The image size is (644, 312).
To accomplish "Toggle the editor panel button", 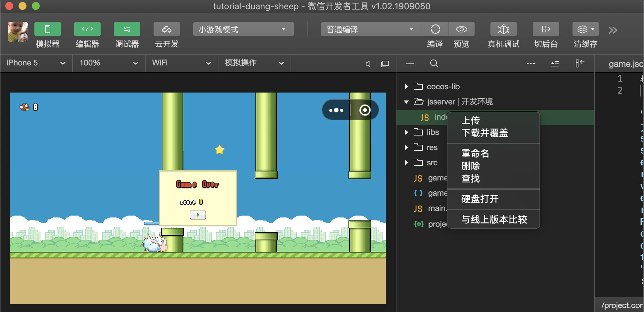I will click(87, 29).
